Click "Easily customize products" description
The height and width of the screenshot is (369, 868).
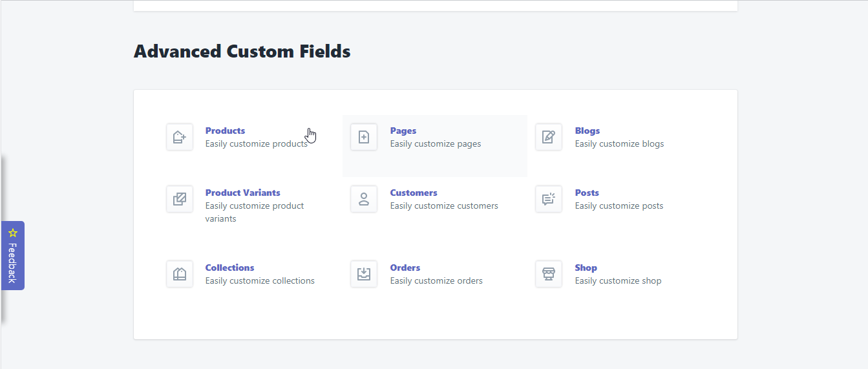(257, 143)
